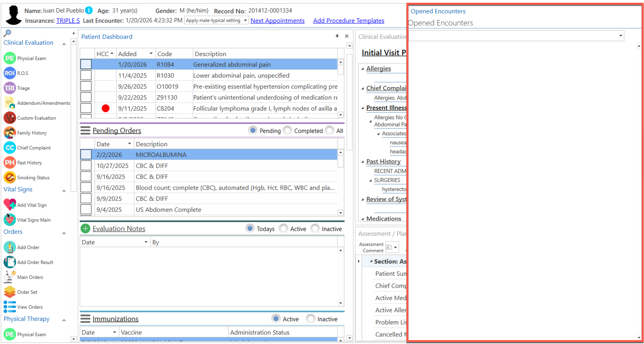Screen dimensions: 644x344
Task: Select the Completed radio button for orders
Action: [287, 131]
